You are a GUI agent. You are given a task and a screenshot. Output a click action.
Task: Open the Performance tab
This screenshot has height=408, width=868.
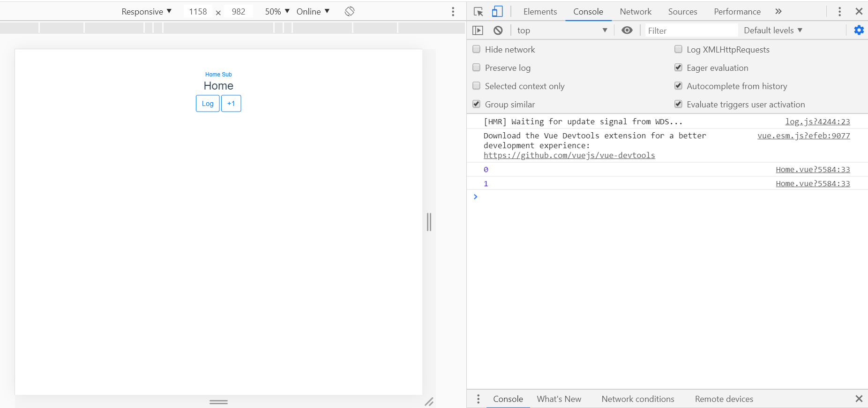[x=737, y=12]
